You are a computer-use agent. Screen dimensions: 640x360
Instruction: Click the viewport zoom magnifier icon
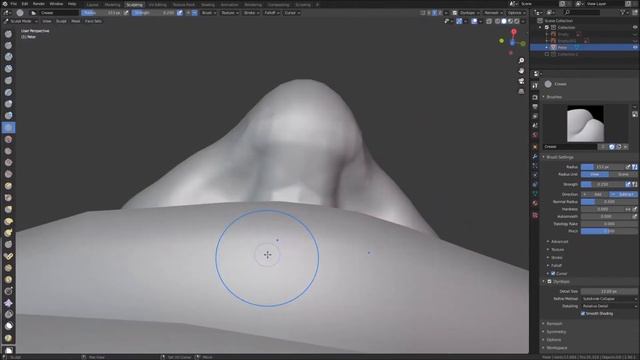(x=521, y=60)
